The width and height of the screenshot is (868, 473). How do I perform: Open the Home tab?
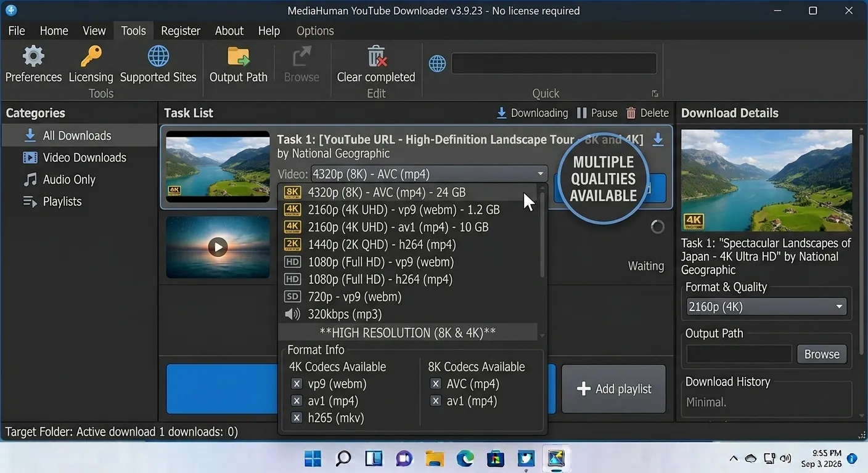pyautogui.click(x=54, y=31)
